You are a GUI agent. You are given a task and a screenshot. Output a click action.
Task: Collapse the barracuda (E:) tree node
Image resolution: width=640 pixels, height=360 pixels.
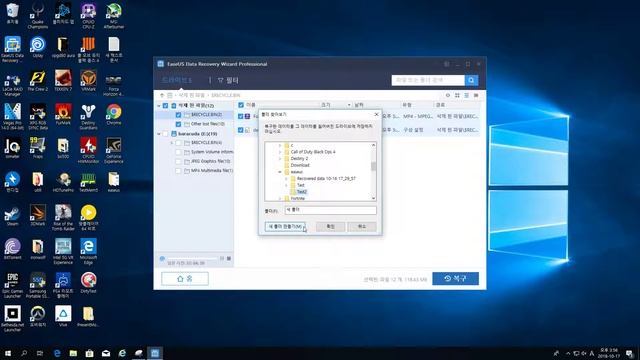159,134
